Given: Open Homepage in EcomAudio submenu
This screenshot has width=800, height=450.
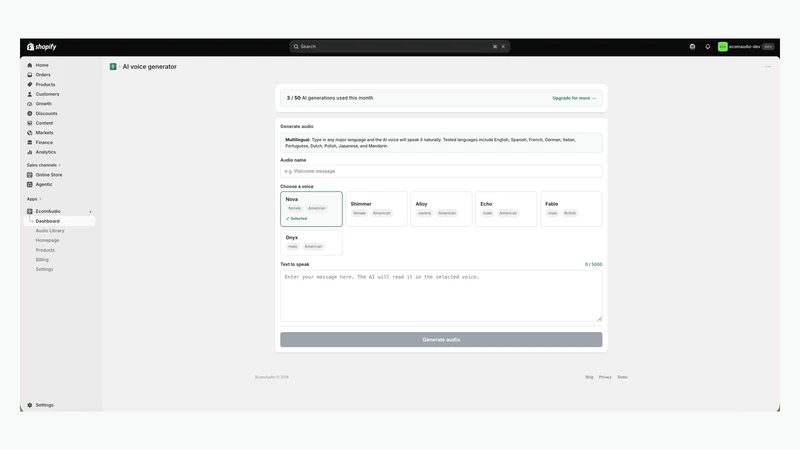Looking at the screenshot, I should point(47,240).
